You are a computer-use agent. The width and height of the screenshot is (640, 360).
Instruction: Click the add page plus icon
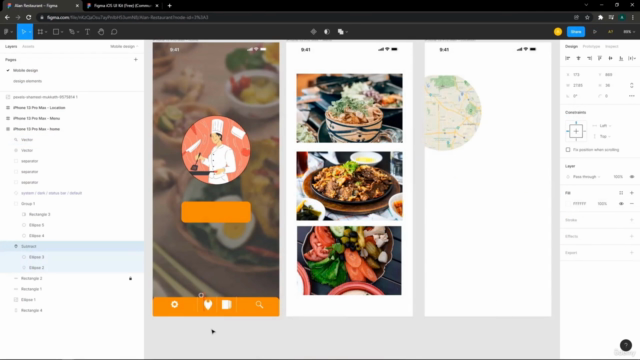click(136, 60)
